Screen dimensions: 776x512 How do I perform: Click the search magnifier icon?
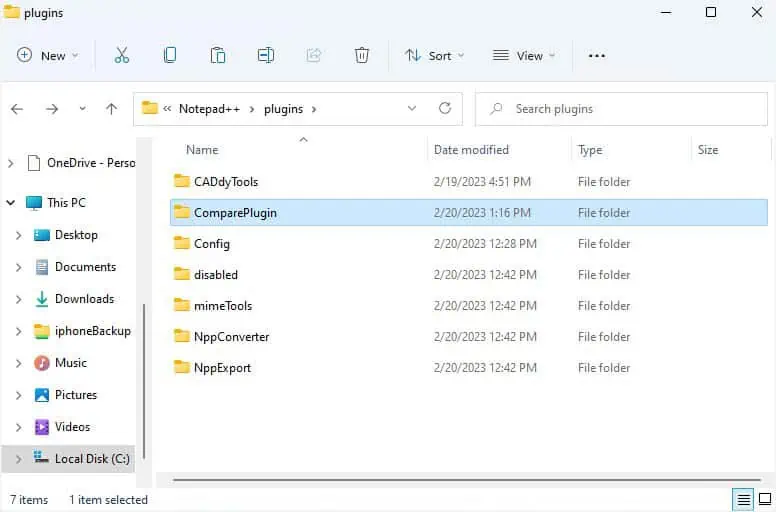pos(496,108)
